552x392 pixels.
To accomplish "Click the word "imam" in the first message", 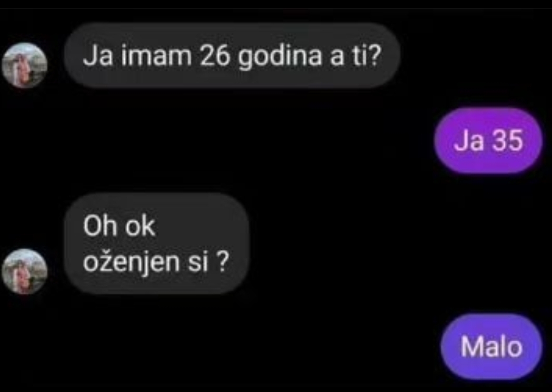I will (156, 56).
